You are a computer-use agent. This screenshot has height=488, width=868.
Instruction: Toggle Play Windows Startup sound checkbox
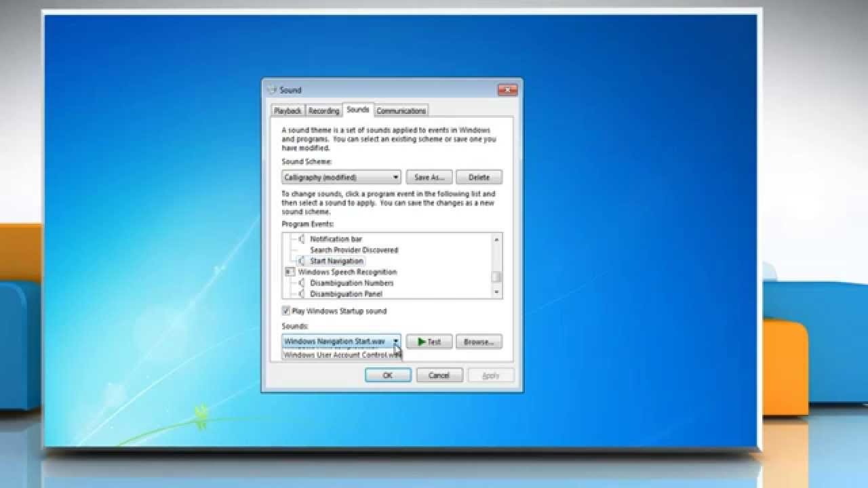point(285,311)
